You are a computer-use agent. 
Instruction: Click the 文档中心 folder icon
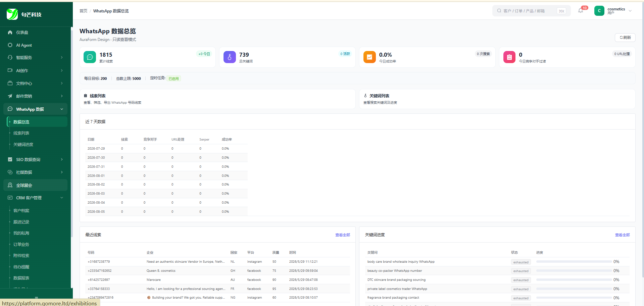[10, 83]
